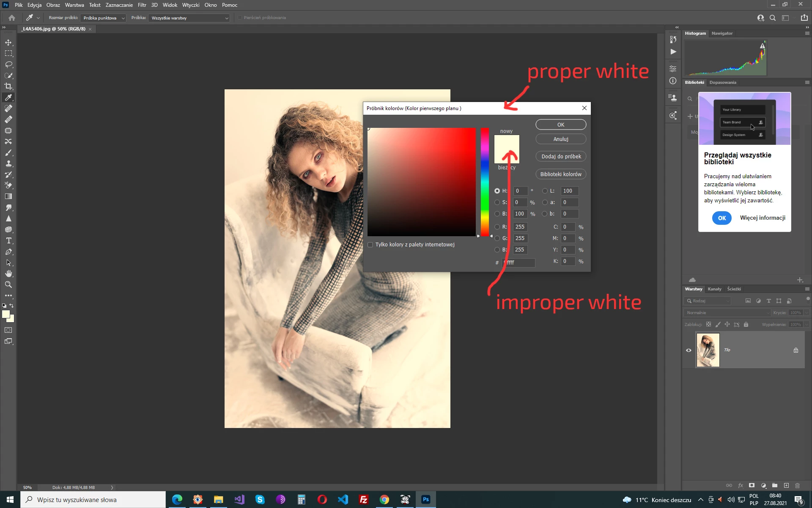Select the Zoom tool in toolbar

(8, 284)
